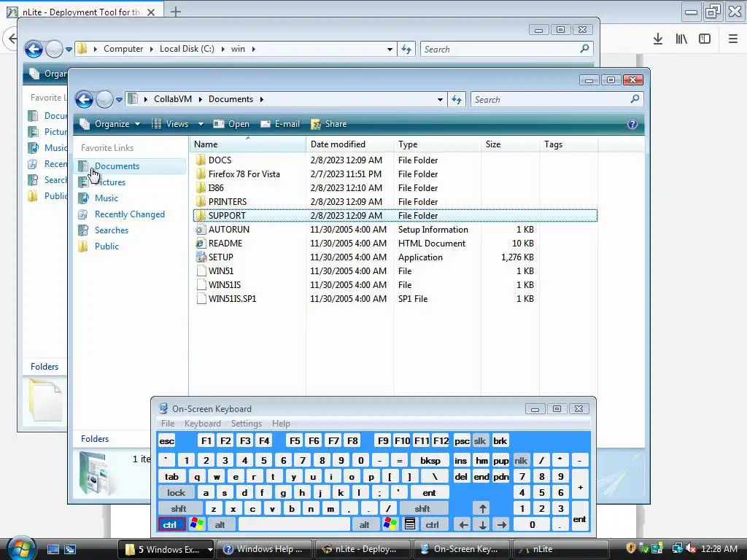Screen dimensions: 747x560
Task: Sort by Date modified column header
Action: click(349, 144)
